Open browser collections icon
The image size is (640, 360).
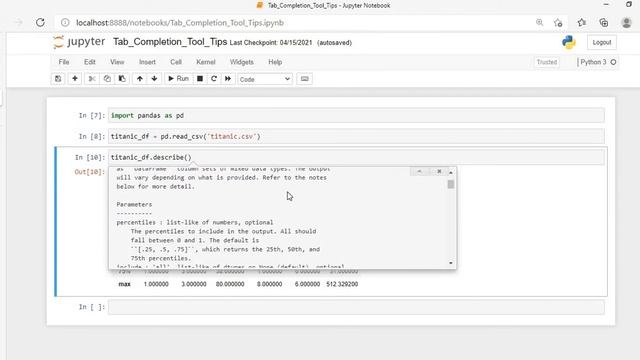coord(604,23)
